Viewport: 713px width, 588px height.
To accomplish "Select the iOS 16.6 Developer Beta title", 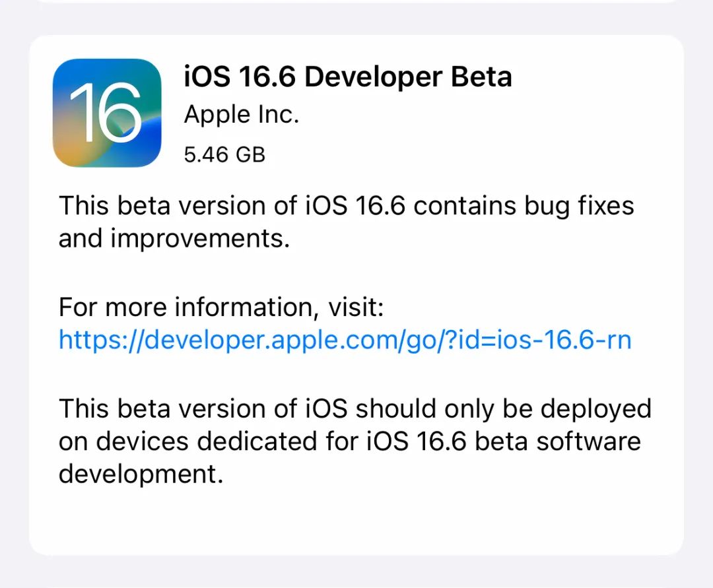I will tap(348, 77).
